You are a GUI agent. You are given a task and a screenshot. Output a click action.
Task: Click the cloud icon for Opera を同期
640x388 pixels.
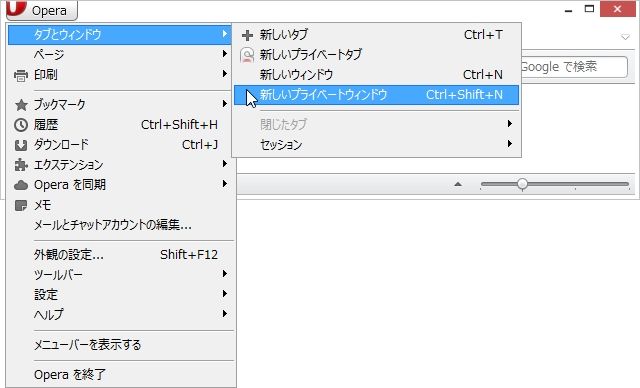pyautogui.click(x=21, y=185)
